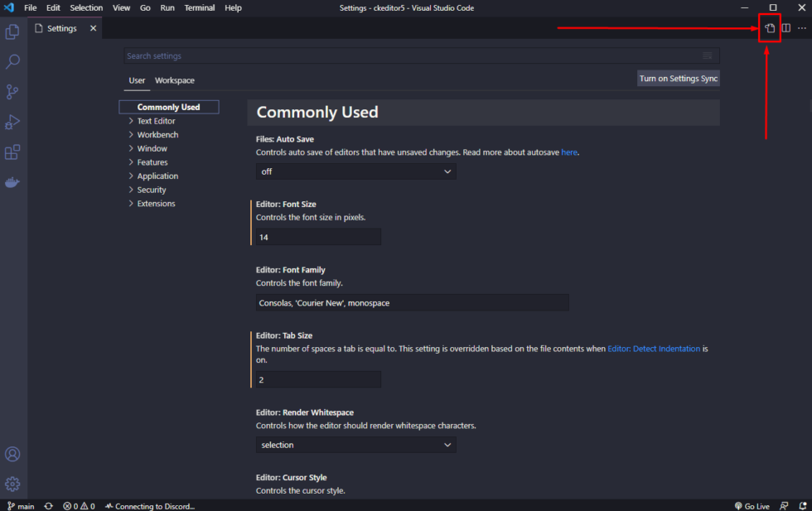Select the User settings tab
This screenshot has width=812, height=511.
[x=137, y=80]
